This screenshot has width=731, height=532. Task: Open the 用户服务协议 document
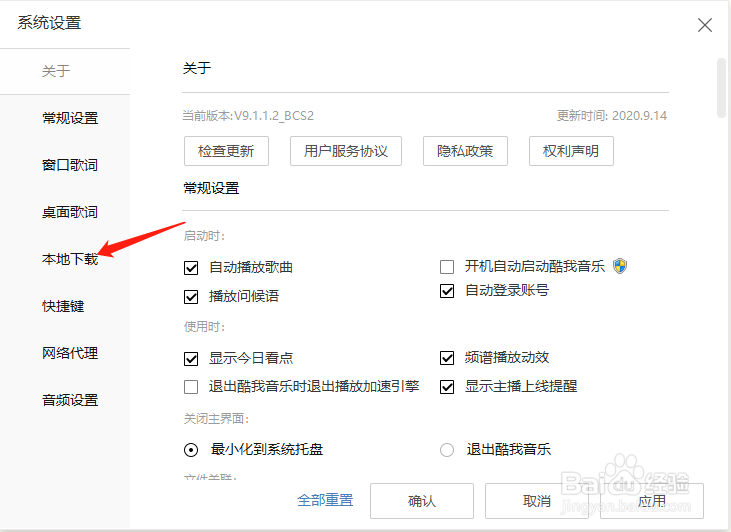(x=346, y=151)
